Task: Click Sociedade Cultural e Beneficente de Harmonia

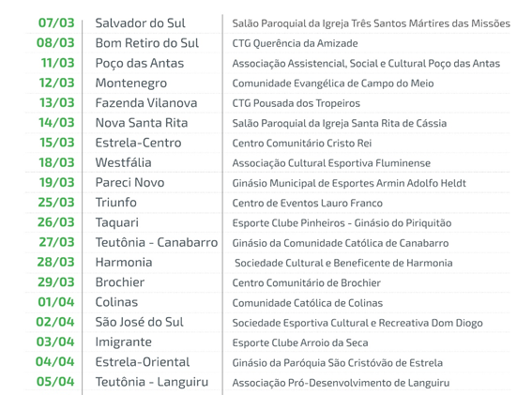Action: pyautogui.click(x=343, y=263)
